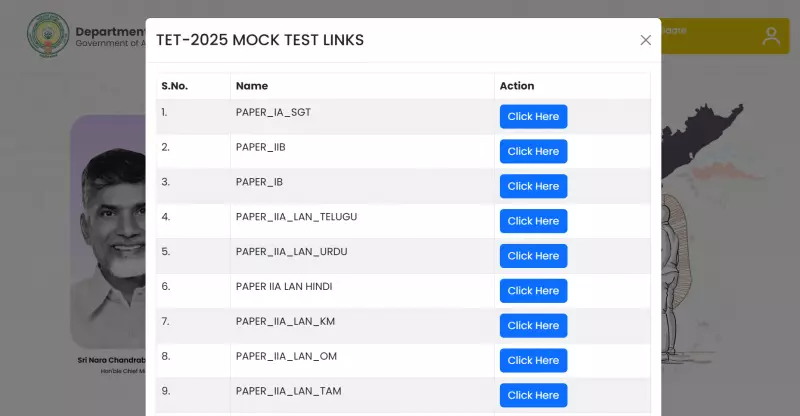Click the user profile icon in background page
This screenshot has height=416, width=800.
pos(771,36)
